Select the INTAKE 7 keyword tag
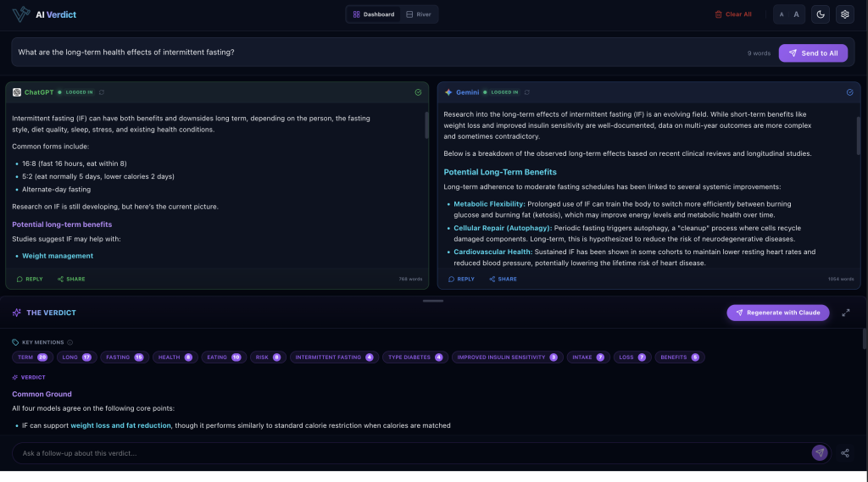The width and height of the screenshot is (868, 482). pyautogui.click(x=588, y=357)
